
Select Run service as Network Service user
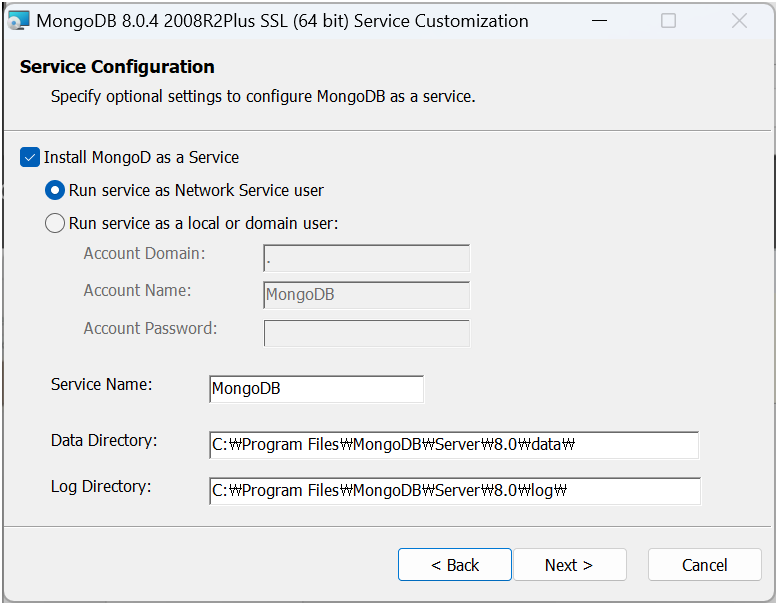[55, 190]
